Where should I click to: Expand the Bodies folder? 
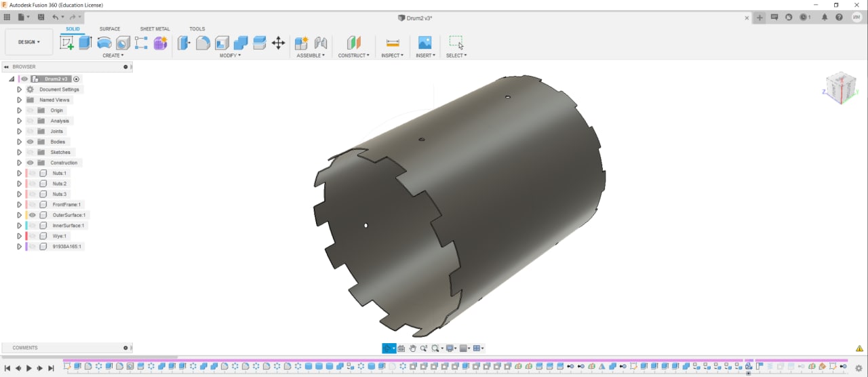coord(19,142)
